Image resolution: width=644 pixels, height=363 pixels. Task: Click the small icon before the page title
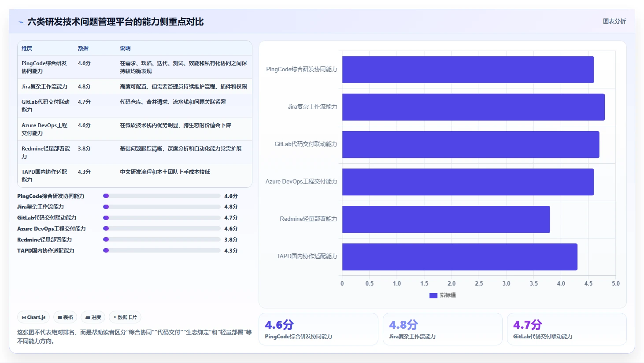point(21,22)
